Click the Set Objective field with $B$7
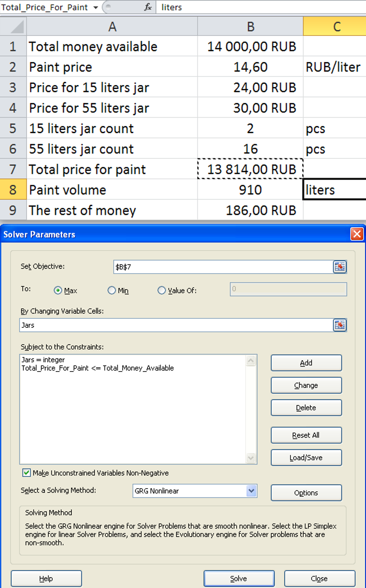366x588 pixels. (223, 267)
